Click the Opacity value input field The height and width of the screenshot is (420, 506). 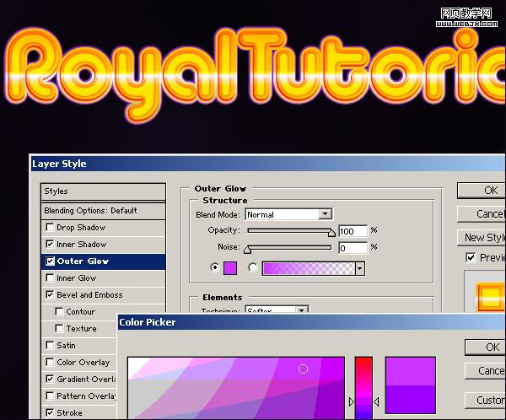point(352,231)
